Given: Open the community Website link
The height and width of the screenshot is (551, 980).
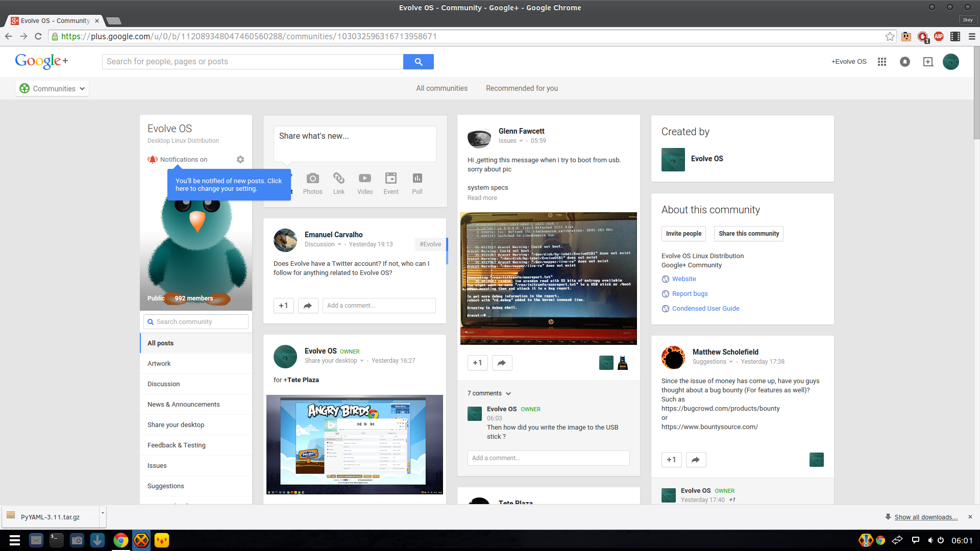Looking at the screenshot, I should tap(684, 279).
